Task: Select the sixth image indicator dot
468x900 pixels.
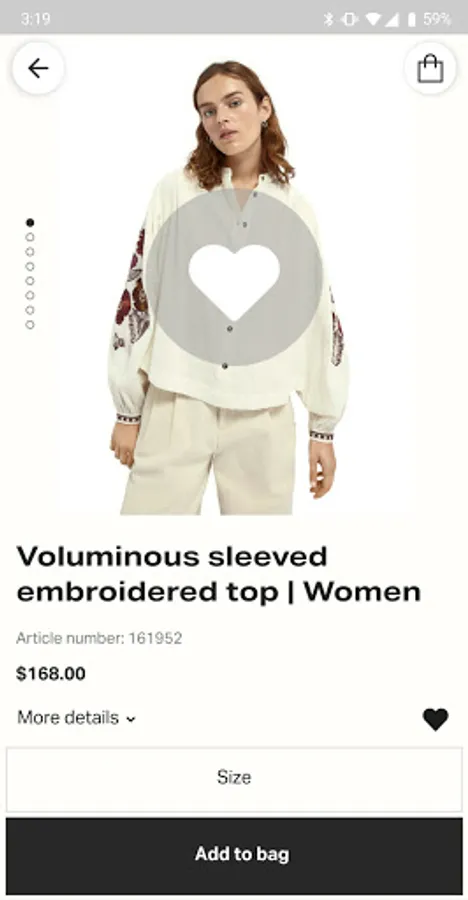Action: click(30, 296)
